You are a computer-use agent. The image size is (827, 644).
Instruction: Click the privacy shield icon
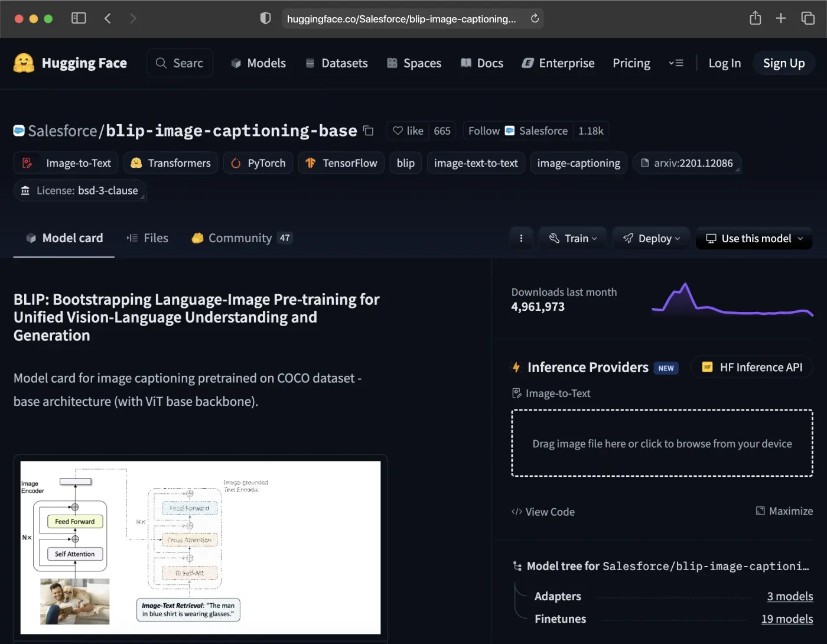(x=265, y=18)
